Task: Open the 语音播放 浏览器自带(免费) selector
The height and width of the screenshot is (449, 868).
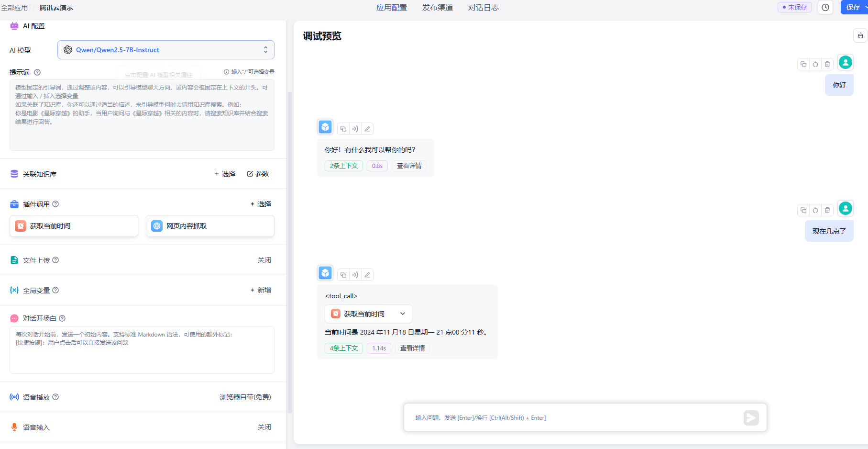Action: (x=245, y=397)
